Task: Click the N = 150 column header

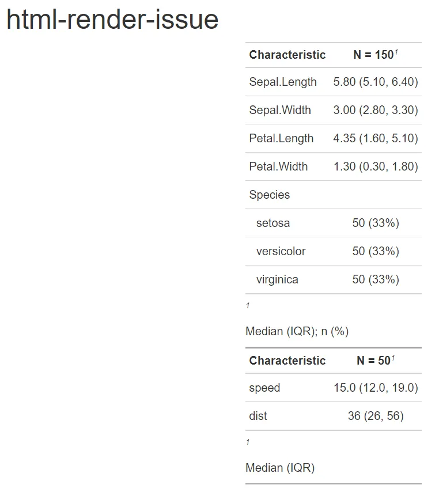Action: (x=374, y=55)
